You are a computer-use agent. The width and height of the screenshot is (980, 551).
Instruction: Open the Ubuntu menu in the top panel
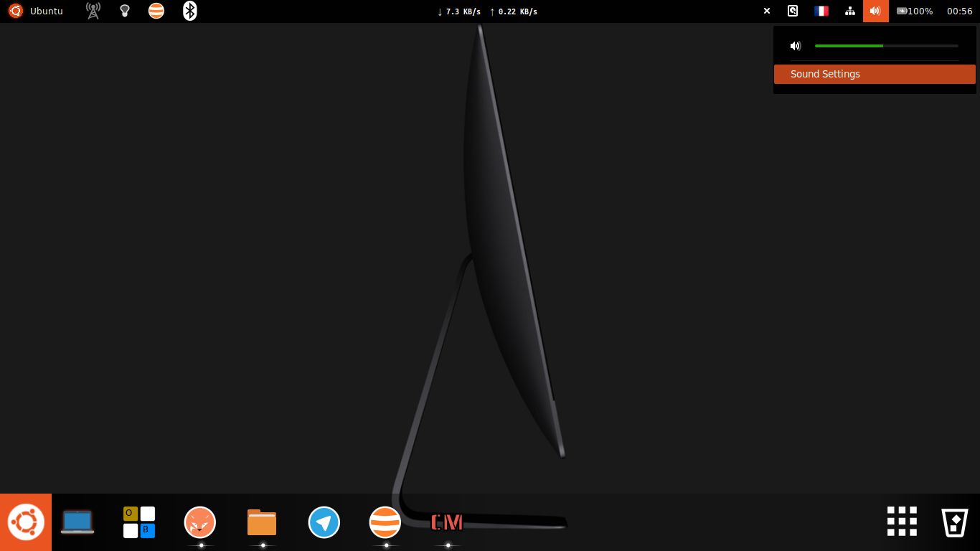36,11
